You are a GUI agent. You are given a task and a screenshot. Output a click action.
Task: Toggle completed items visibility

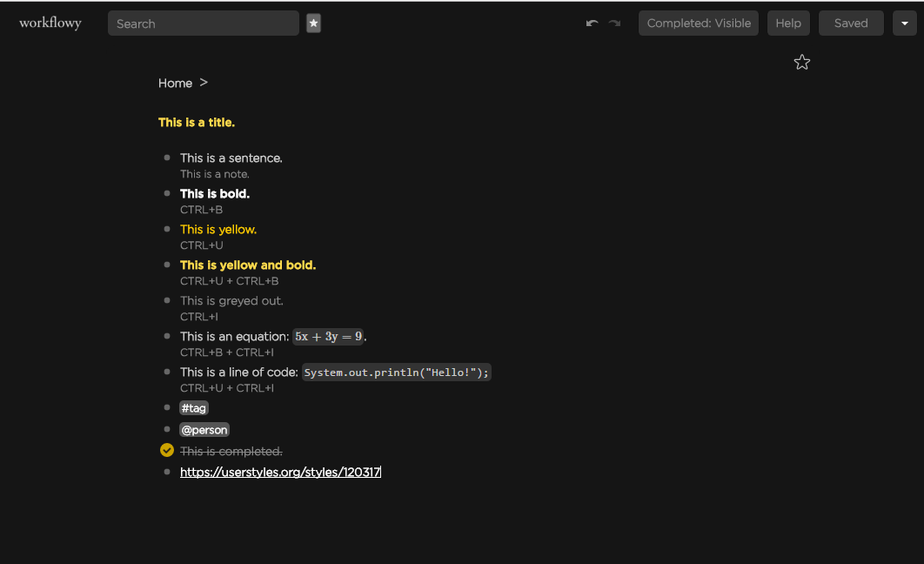[698, 23]
